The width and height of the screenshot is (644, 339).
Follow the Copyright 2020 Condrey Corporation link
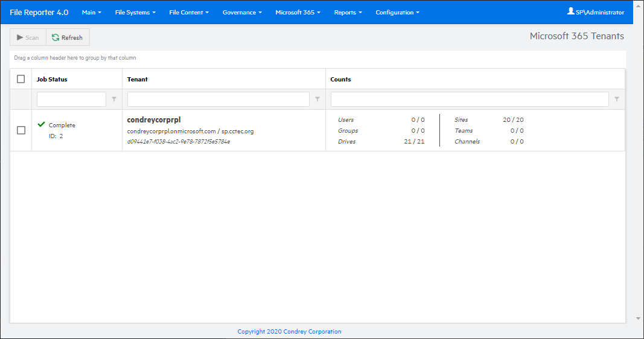289,331
